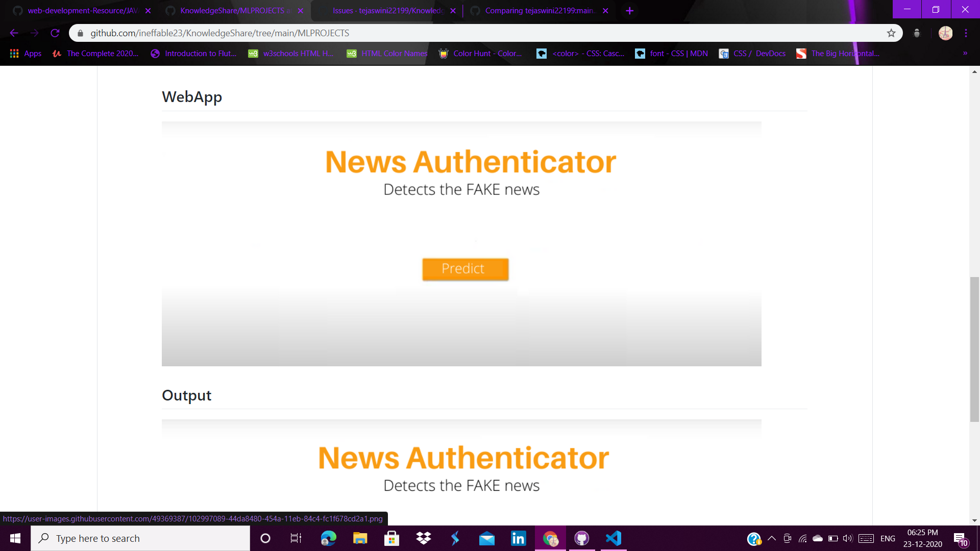This screenshot has width=980, height=551.
Task: Open VS Code from the taskbar
Action: [612, 538]
